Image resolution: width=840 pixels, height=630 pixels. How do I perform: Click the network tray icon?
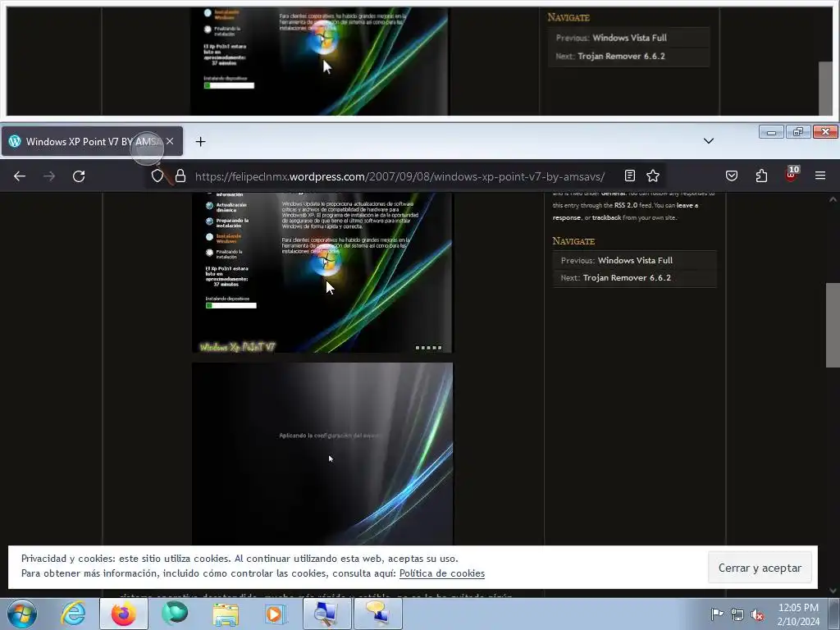737,614
